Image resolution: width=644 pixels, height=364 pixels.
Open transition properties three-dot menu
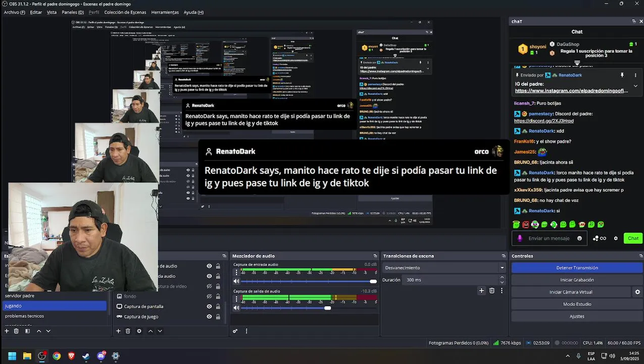point(502,291)
